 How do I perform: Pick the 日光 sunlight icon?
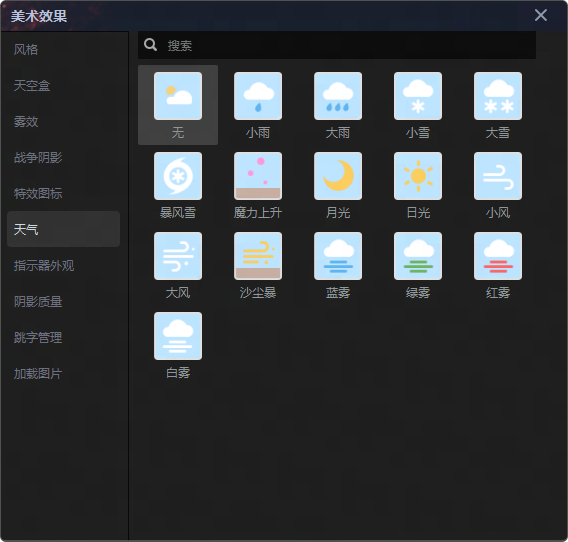click(x=418, y=176)
